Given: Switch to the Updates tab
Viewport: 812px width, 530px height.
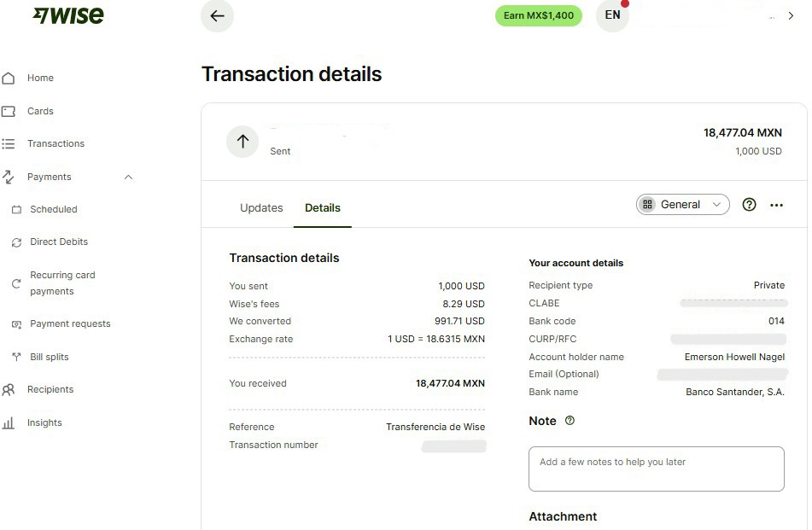Looking at the screenshot, I should point(261,208).
